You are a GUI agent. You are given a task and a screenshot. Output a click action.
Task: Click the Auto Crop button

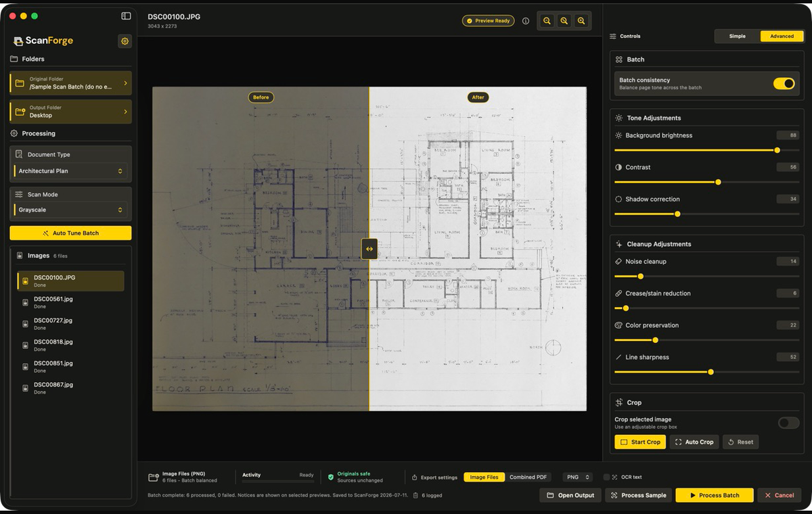pos(694,442)
